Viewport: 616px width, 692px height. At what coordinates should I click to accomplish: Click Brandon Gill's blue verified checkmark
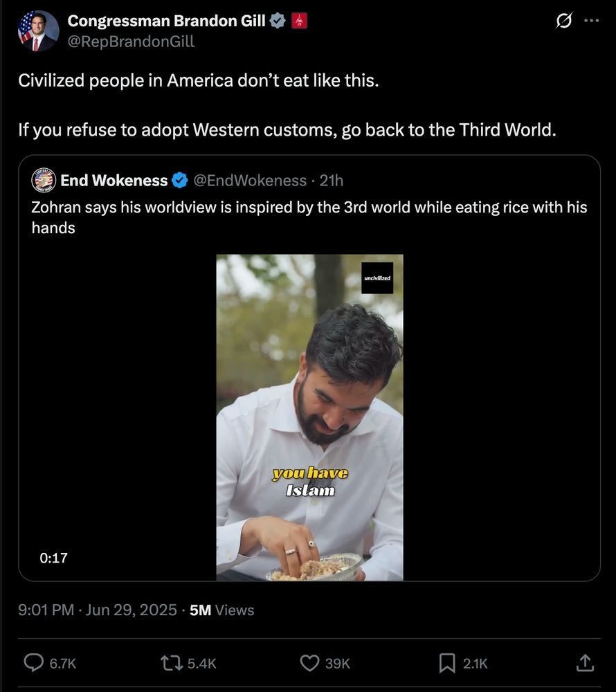pyautogui.click(x=277, y=19)
